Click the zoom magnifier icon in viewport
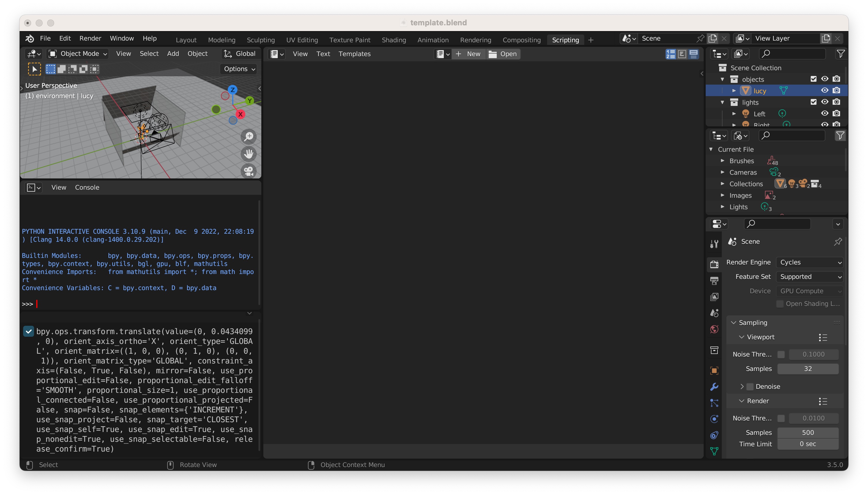This screenshot has height=495, width=868. (x=249, y=137)
